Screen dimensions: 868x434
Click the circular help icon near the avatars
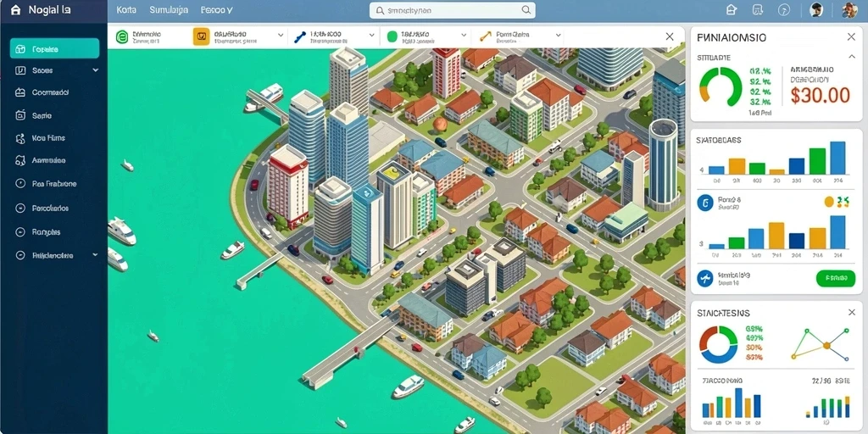pyautogui.click(x=783, y=9)
